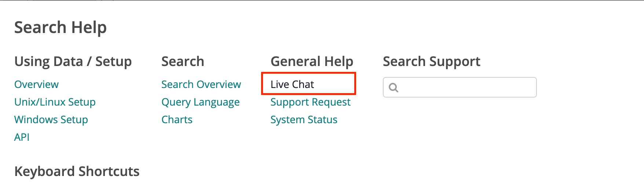
Task: Start a Live Chat session
Action: pos(292,85)
